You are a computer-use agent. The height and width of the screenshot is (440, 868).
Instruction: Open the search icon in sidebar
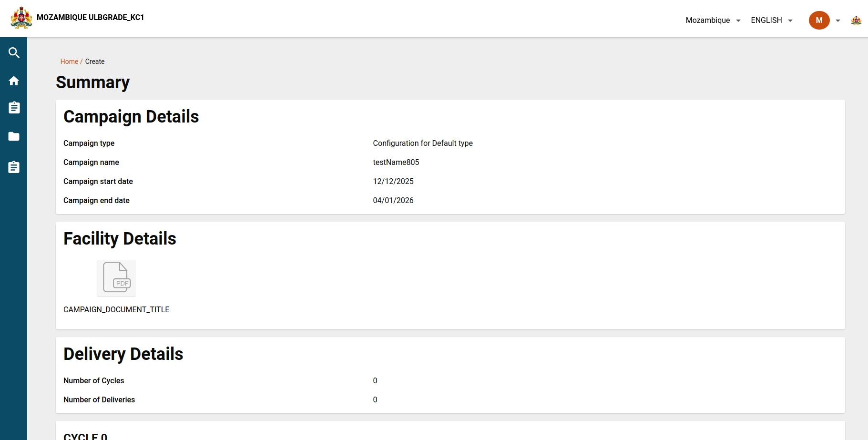coord(14,53)
